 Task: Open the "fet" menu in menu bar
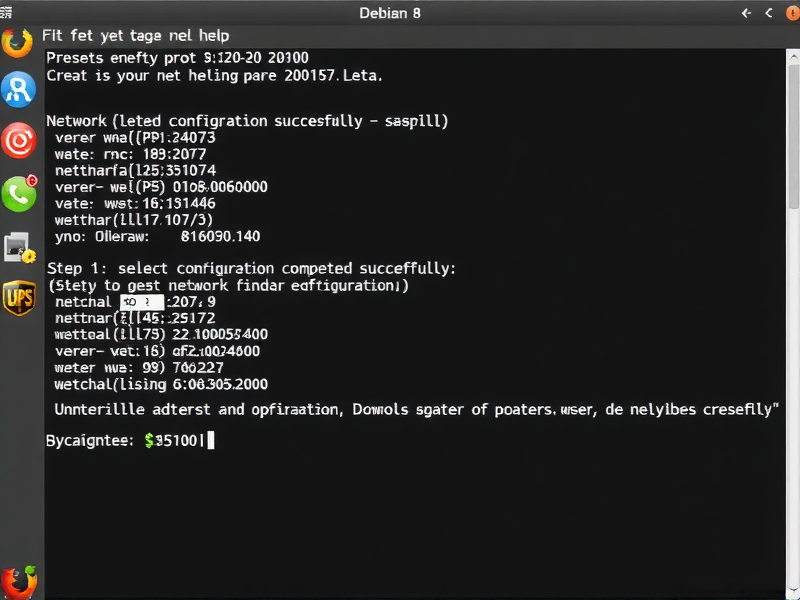(86, 35)
